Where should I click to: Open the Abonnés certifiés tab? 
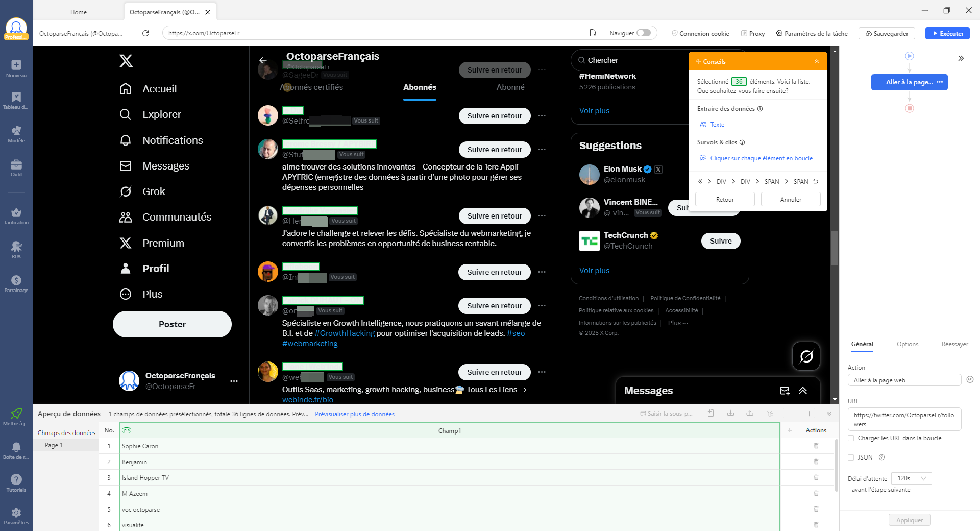point(311,87)
